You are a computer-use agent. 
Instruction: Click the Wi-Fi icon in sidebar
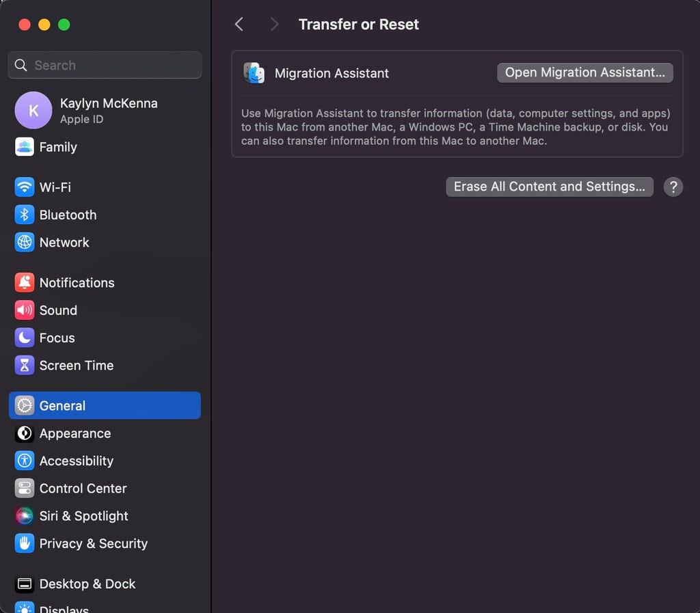pyautogui.click(x=25, y=187)
